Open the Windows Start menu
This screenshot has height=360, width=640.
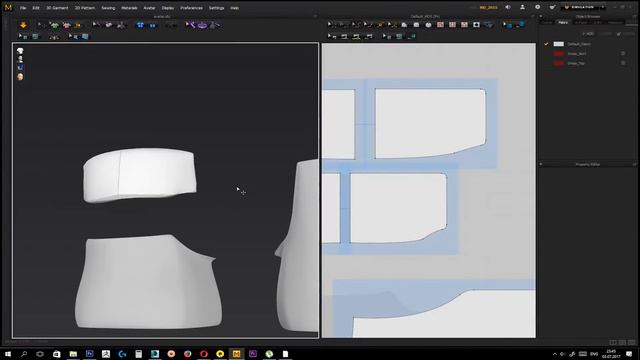click(x=7, y=353)
